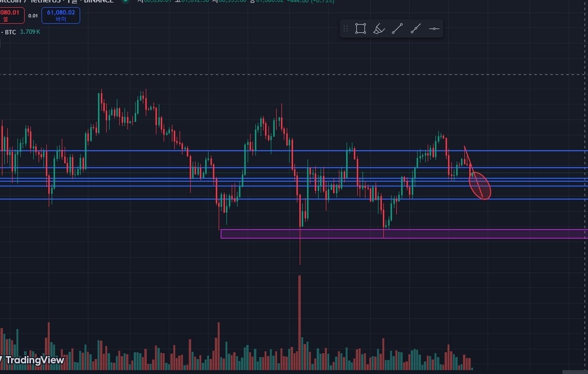Select the Brush drawing tool
The height and width of the screenshot is (374, 588).
click(x=379, y=29)
